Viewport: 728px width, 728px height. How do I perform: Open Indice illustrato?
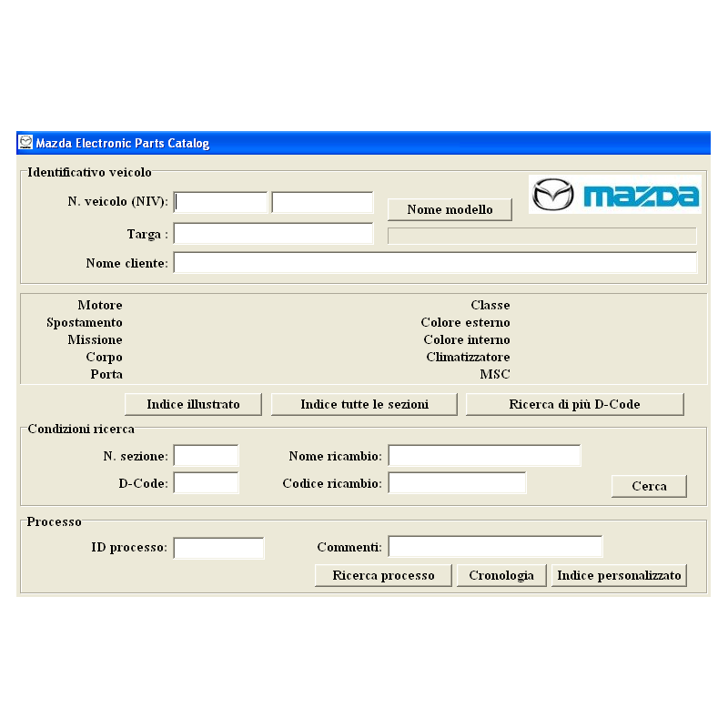(x=193, y=404)
